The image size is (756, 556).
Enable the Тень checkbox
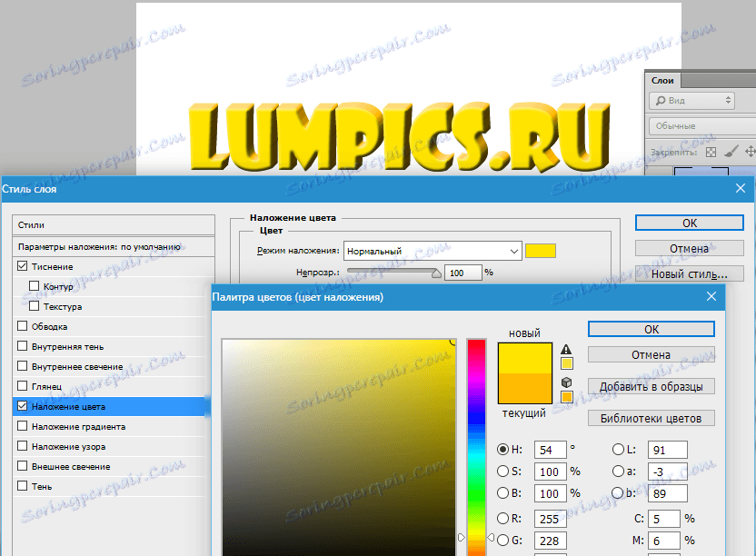pos(22,486)
